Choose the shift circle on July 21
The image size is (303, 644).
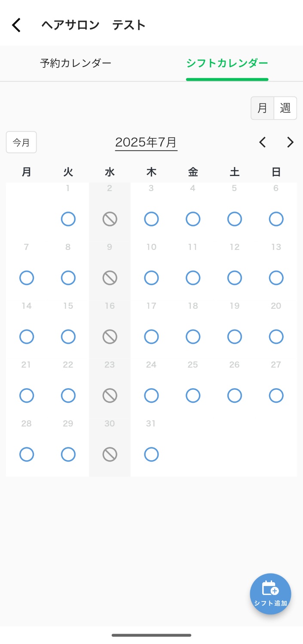click(27, 395)
